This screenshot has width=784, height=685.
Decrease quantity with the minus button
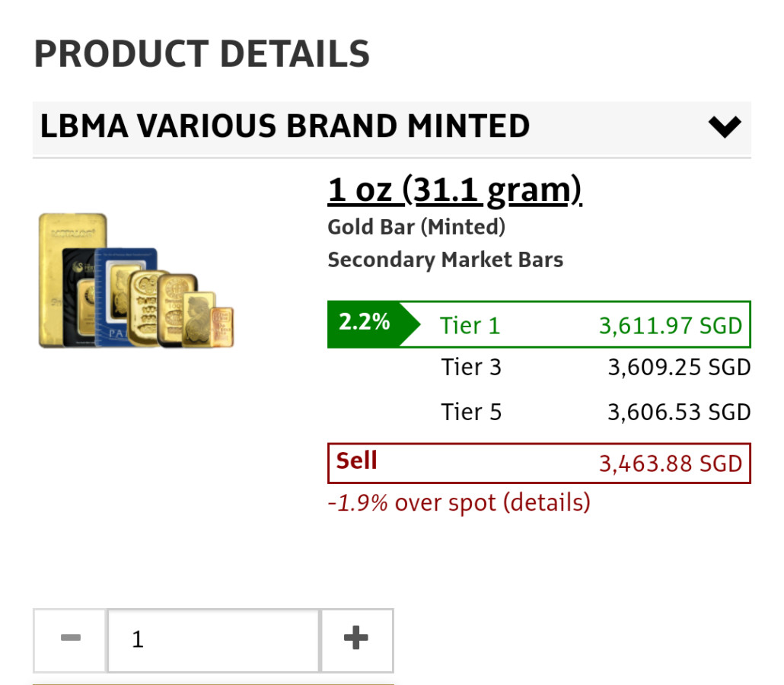tap(70, 639)
